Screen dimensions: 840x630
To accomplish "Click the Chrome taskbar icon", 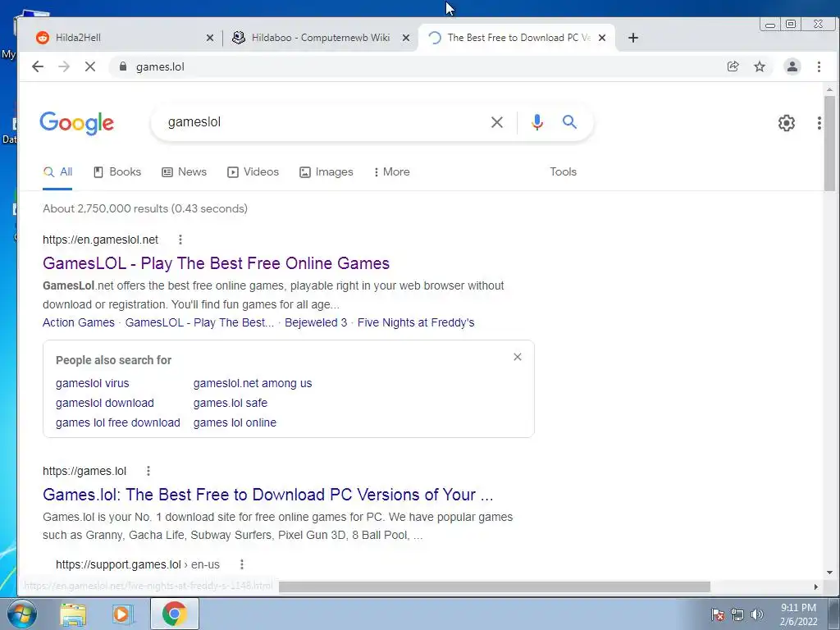I will pos(174,614).
